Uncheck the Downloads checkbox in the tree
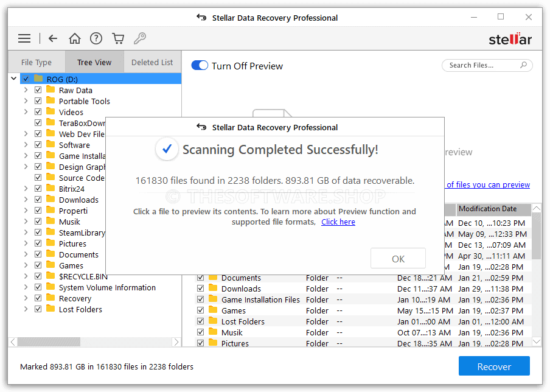Screen dimensions: 550x392 (x=38, y=199)
